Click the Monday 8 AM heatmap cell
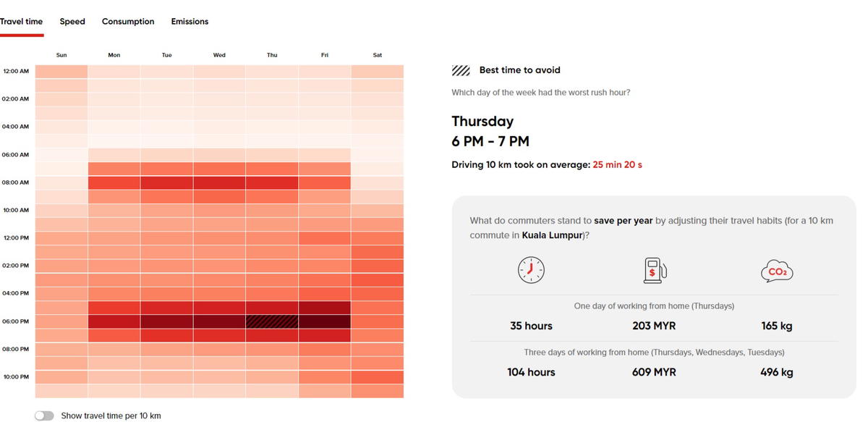Image resolution: width=868 pixels, height=422 pixels. coord(114,182)
